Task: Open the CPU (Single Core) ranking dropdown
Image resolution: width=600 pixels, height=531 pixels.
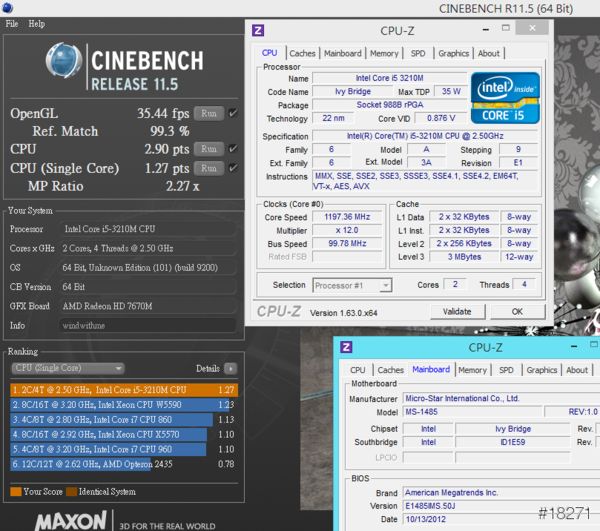Action: [x=66, y=368]
